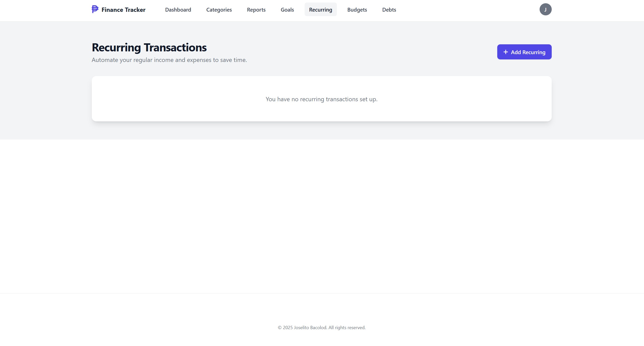Click the plus icon in Add Recurring

[505, 52]
